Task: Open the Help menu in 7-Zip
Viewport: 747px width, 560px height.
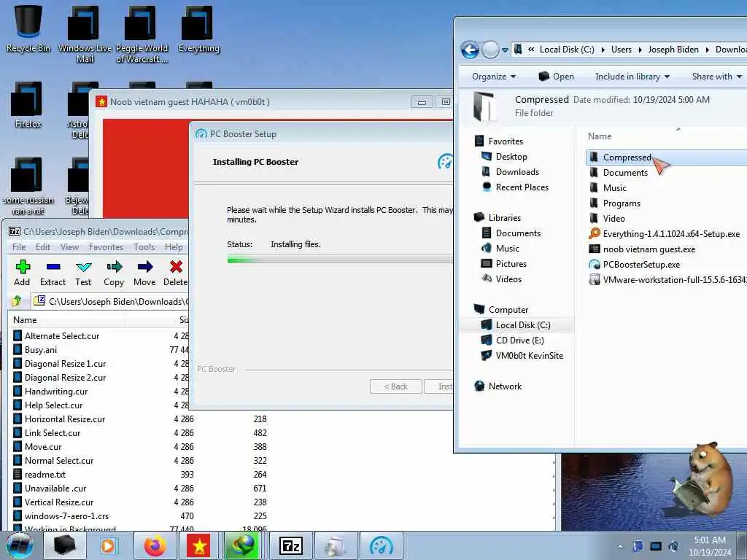Action: coord(174,247)
